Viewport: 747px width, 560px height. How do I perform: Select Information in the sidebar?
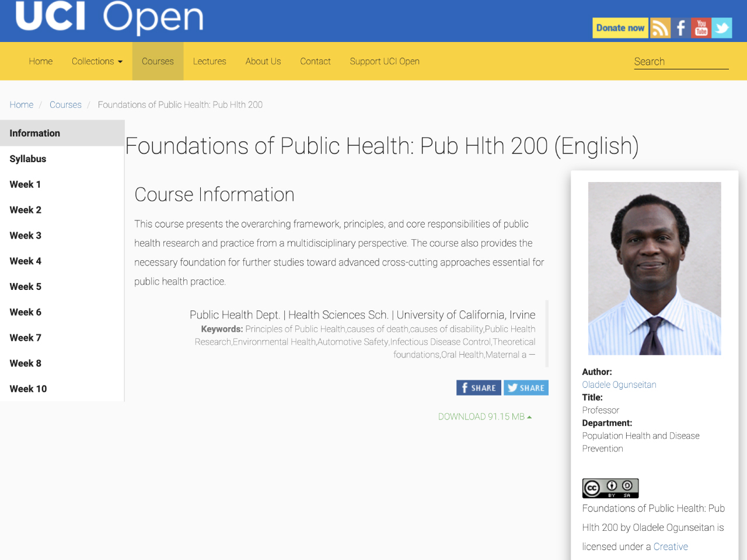coord(62,133)
